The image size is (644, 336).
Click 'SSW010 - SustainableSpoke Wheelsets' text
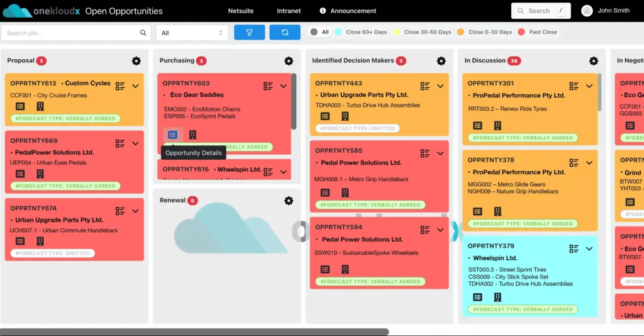click(367, 253)
